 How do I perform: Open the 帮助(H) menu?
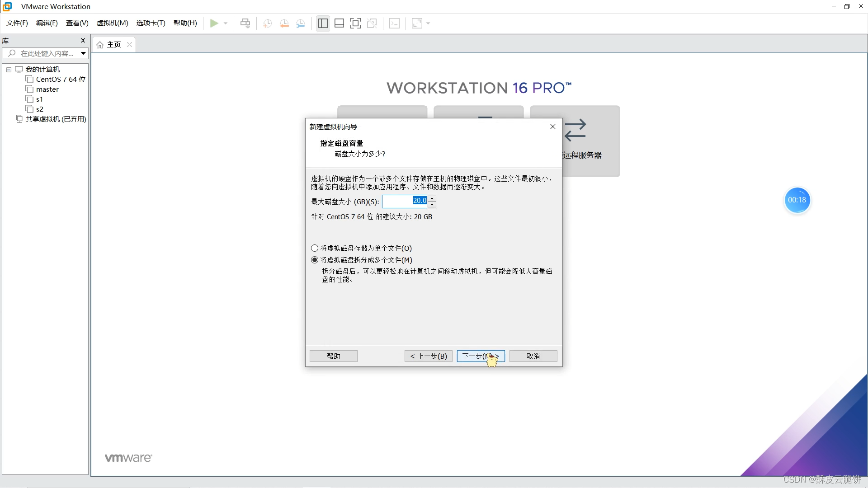coord(185,23)
